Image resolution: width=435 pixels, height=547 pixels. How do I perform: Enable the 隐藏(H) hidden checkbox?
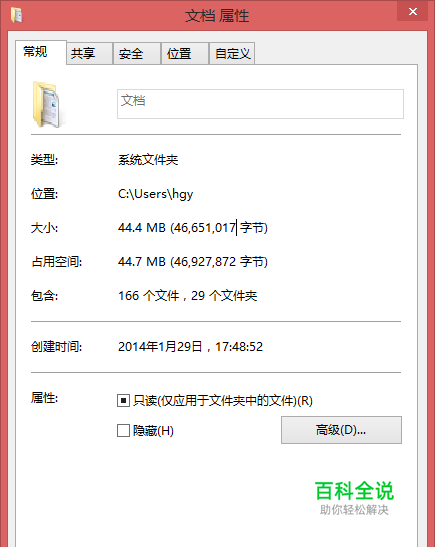click(123, 430)
